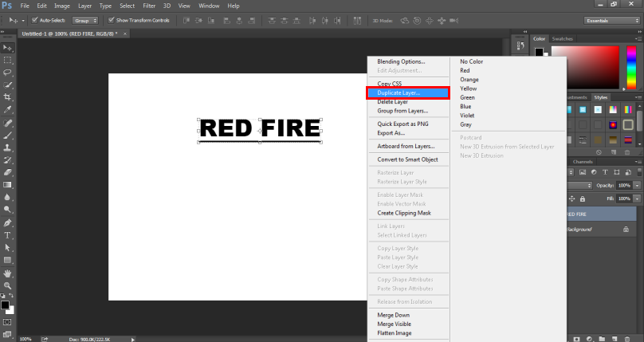Set layer color to Violet
Image resolution: width=644 pixels, height=342 pixels.
pos(467,116)
